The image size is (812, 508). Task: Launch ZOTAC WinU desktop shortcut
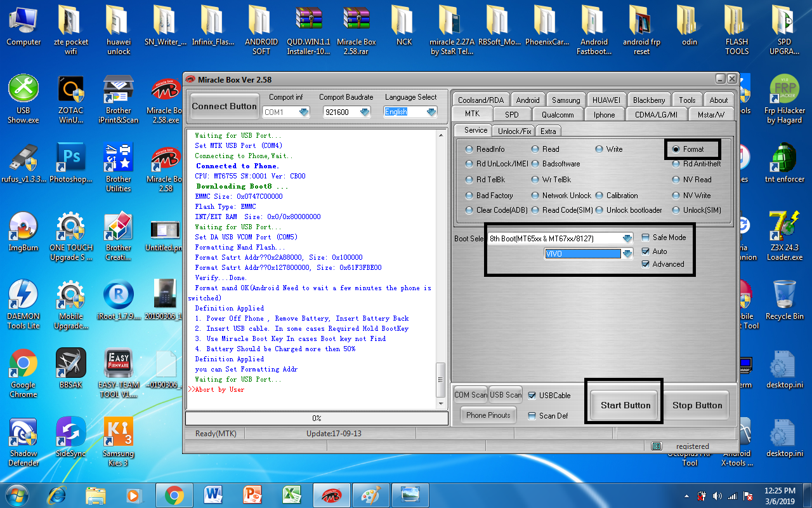click(71, 99)
